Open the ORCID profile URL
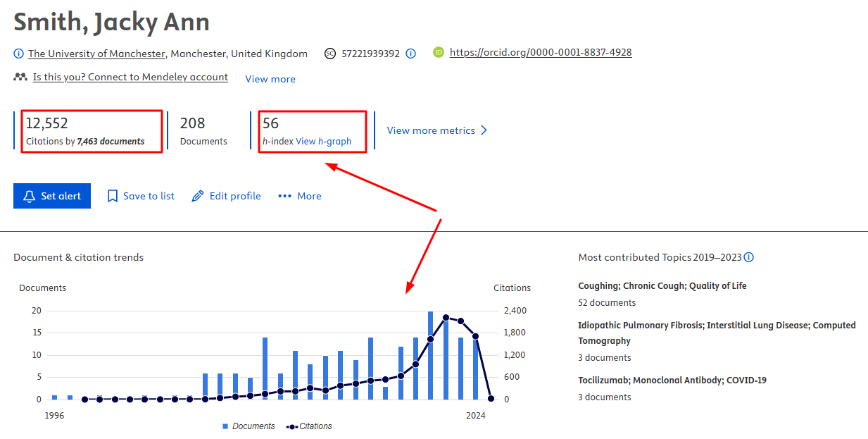The height and width of the screenshot is (439, 868). [x=541, y=52]
